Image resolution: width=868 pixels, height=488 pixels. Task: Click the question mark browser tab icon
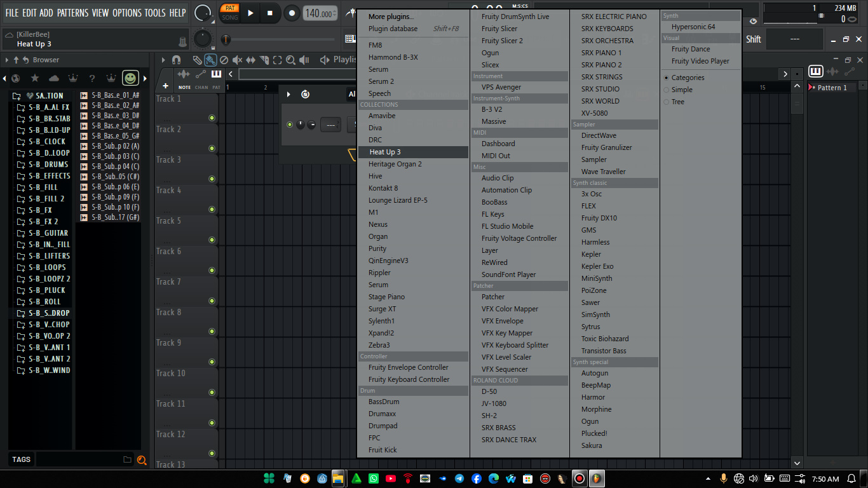pyautogui.click(x=92, y=78)
